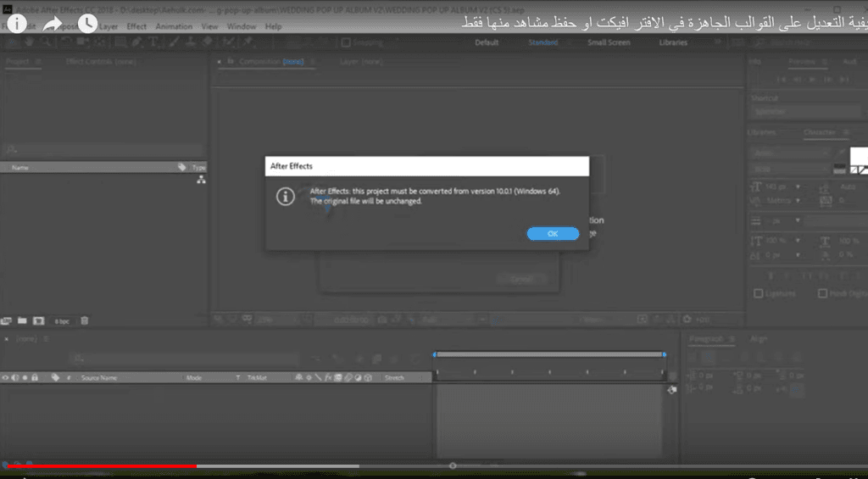Click the Interpret Footage icon in Project panel
This screenshot has width=868, height=479.
(x=6, y=320)
